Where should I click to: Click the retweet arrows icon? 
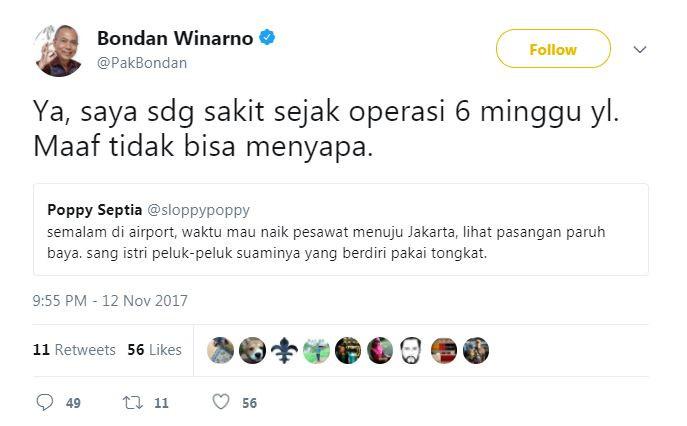coord(132,402)
